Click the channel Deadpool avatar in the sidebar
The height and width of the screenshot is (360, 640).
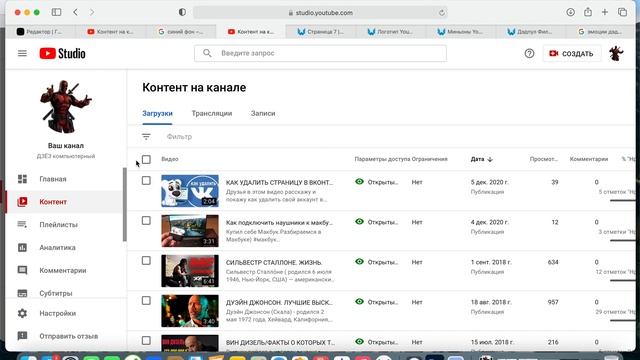[x=66, y=107]
